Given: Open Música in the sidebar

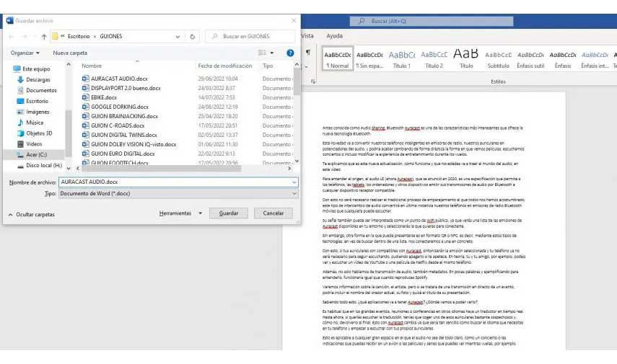Looking at the screenshot, I should tap(30, 123).
